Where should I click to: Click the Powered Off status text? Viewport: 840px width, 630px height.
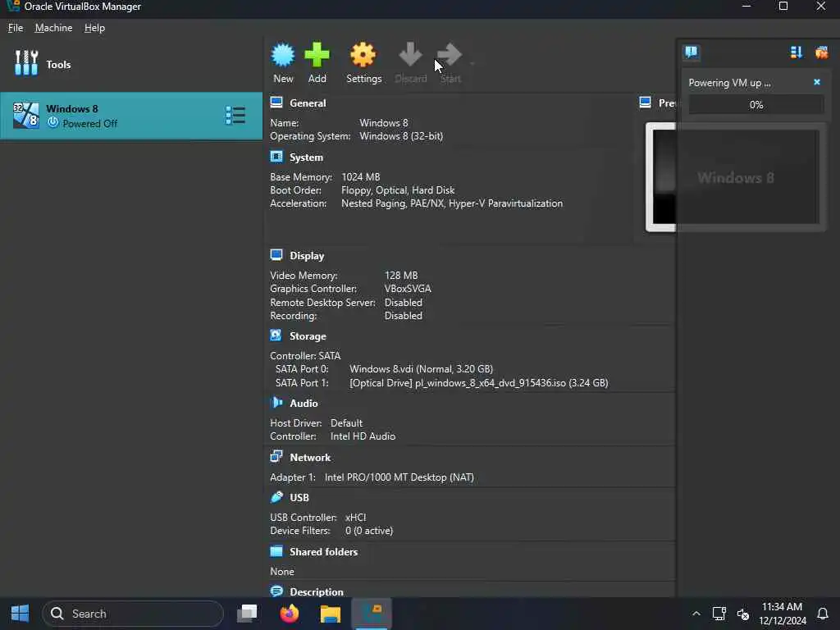[x=89, y=124]
